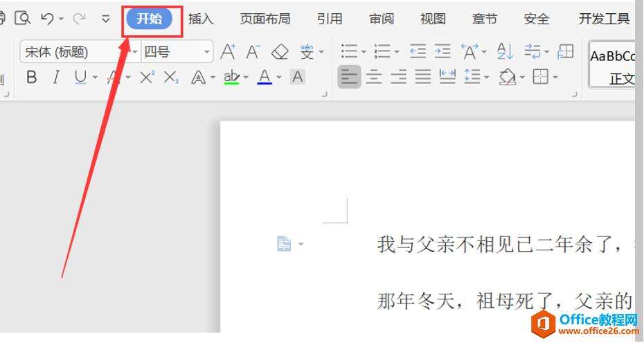Image resolution: width=644 pixels, height=343 pixels.
Task: Expand the highlight color dropdown arrow
Action: pyautogui.click(x=246, y=77)
